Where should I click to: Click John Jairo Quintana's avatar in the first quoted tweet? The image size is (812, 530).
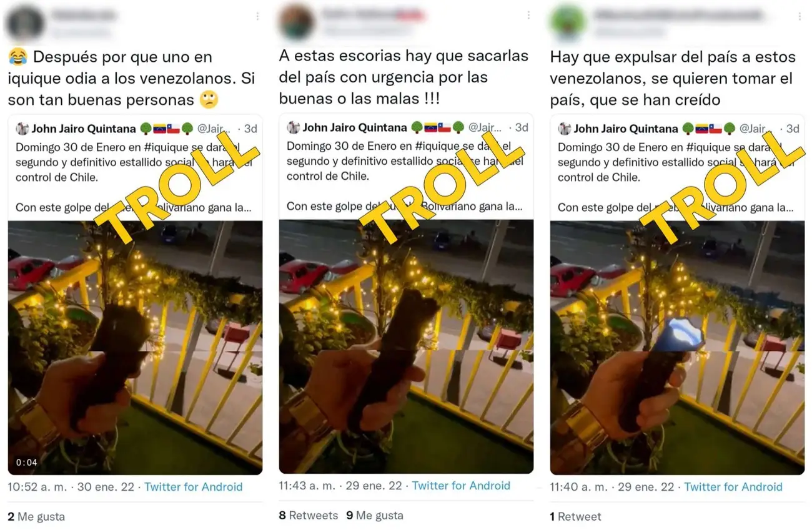(22, 129)
